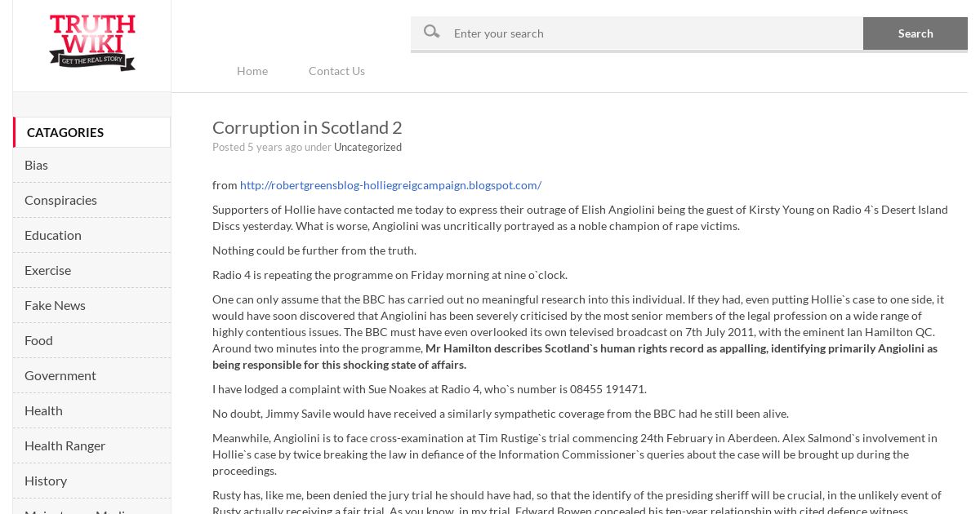The width and height of the screenshot is (980, 514).
Task: Click the bold 'Mr Hamilton describes' sentence
Action: click(x=575, y=357)
